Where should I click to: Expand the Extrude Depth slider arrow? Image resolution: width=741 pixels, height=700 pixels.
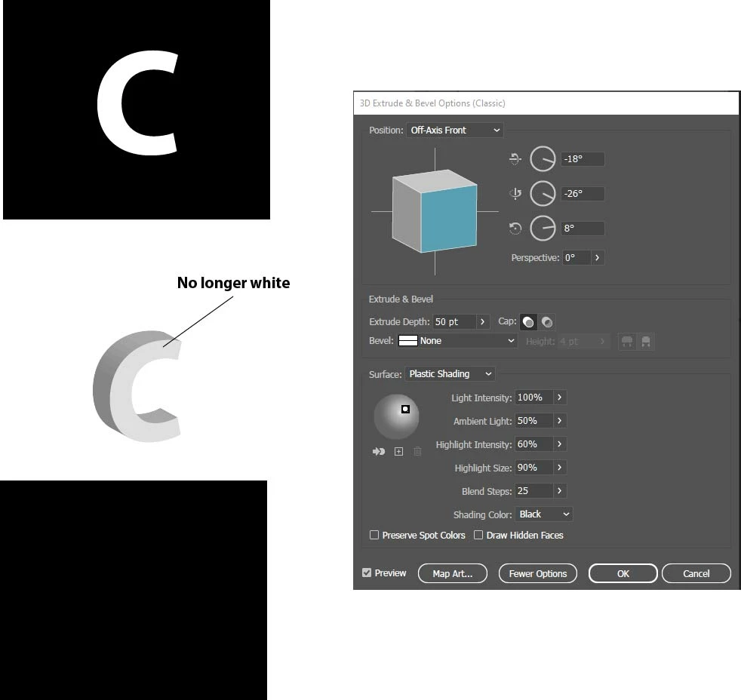point(482,321)
